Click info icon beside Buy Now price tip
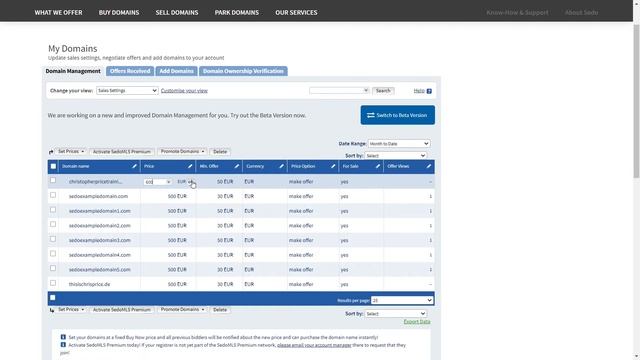Viewport: 640px width, 360px height. click(x=63, y=337)
